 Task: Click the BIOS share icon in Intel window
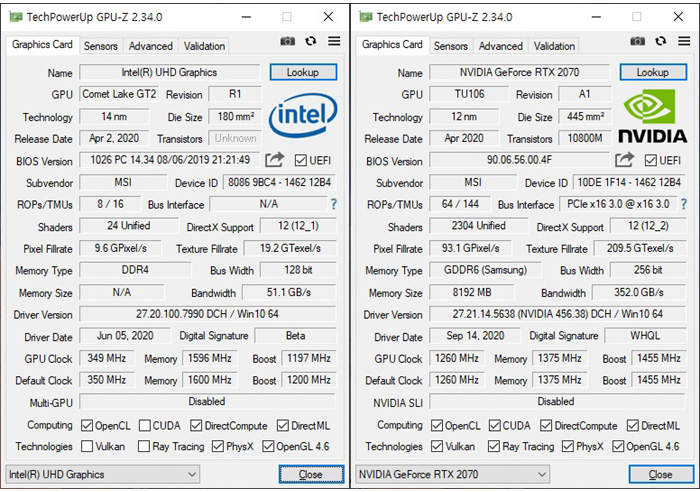[x=275, y=160]
